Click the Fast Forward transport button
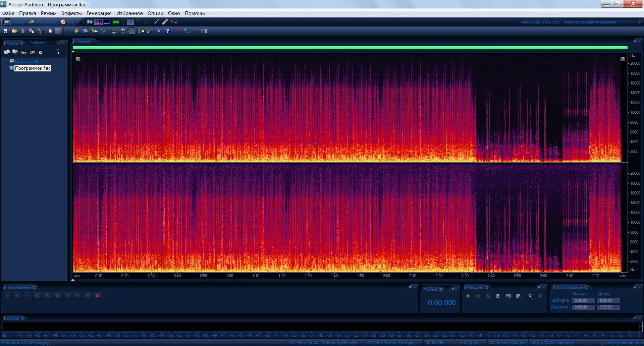Viewport: 644px width, 346px height. [77, 296]
